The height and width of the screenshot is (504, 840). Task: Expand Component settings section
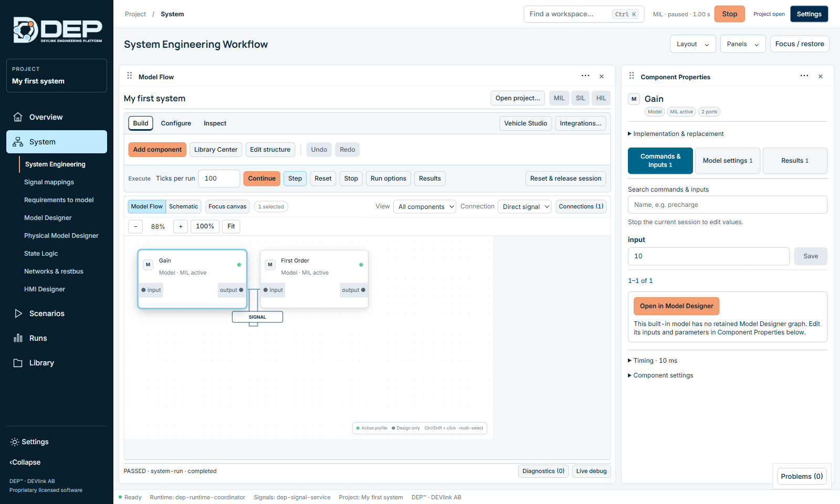660,375
